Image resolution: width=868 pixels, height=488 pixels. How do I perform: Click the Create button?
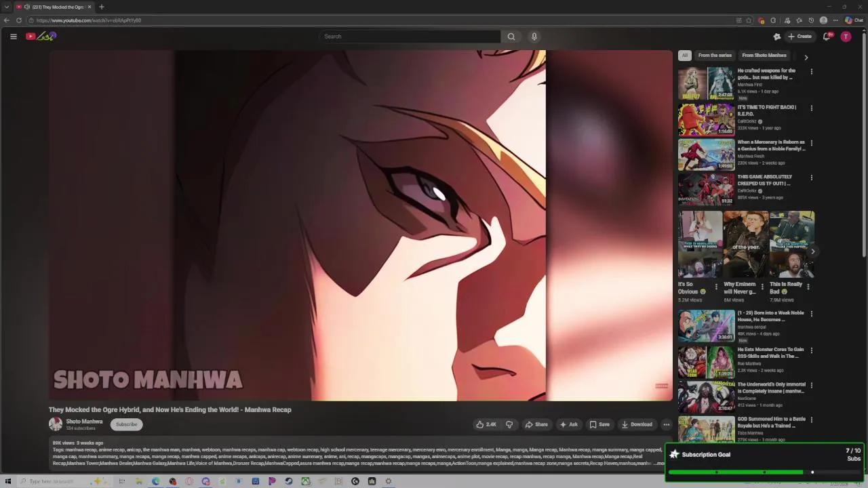800,37
